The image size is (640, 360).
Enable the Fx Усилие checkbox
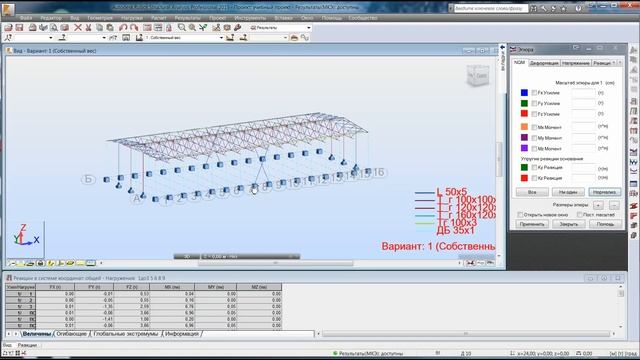[534, 93]
